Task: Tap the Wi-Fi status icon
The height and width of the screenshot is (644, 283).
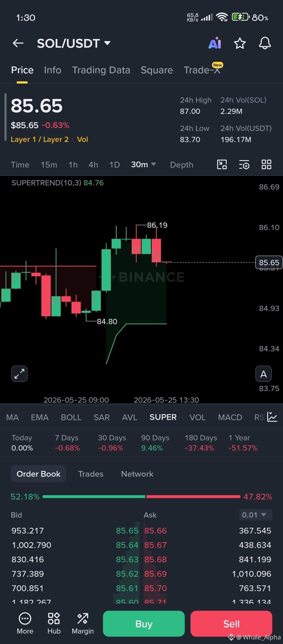Action: (222, 17)
